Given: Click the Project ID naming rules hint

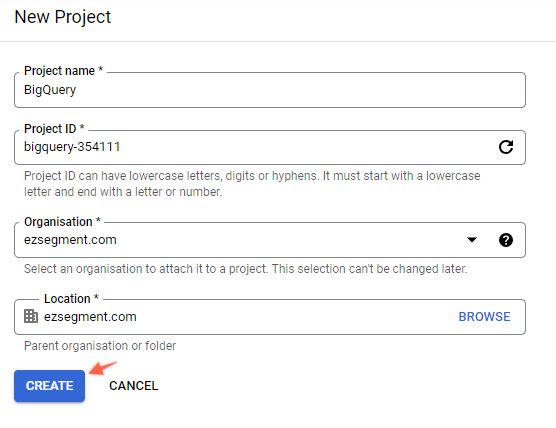Looking at the screenshot, I should coord(252,184).
